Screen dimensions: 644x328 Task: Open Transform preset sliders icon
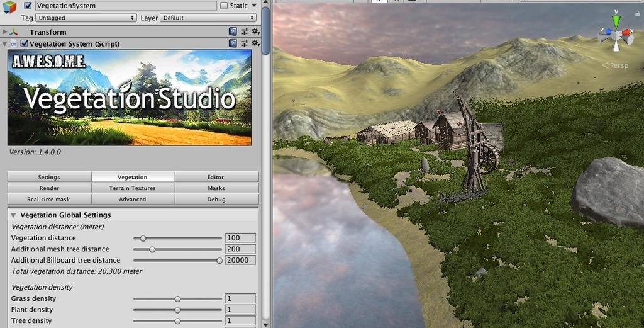pos(245,31)
